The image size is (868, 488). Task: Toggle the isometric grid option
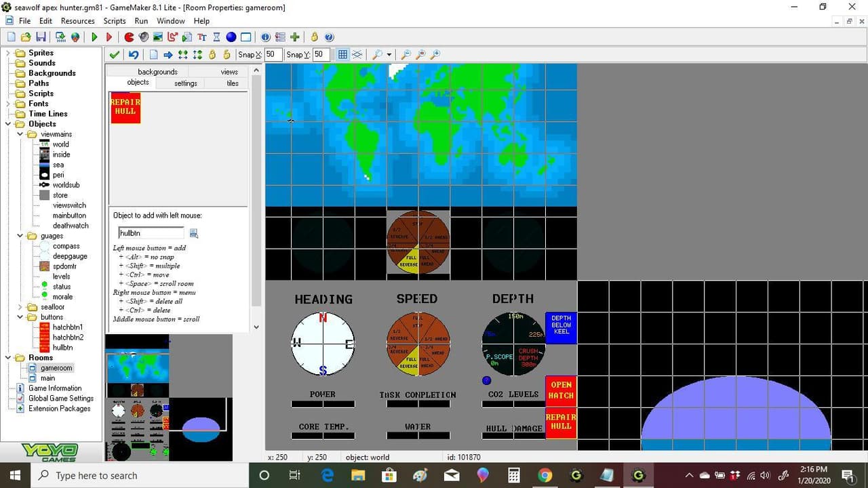point(357,54)
